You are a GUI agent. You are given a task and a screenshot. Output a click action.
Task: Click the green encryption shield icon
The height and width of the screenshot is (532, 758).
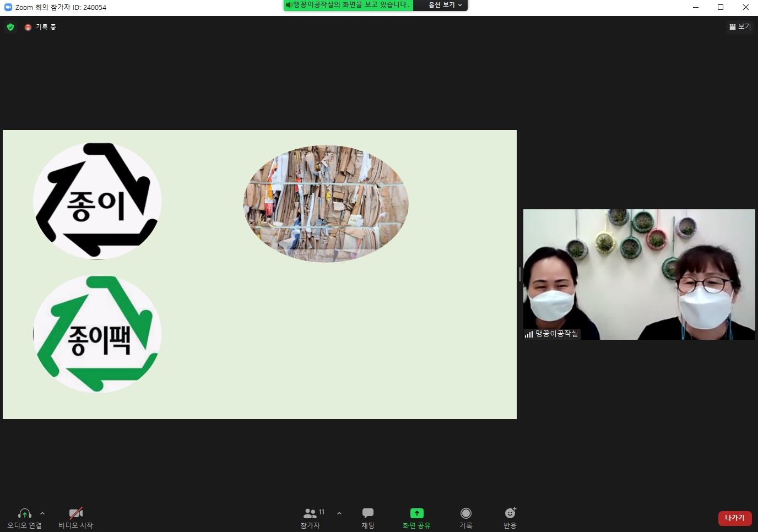pos(10,27)
